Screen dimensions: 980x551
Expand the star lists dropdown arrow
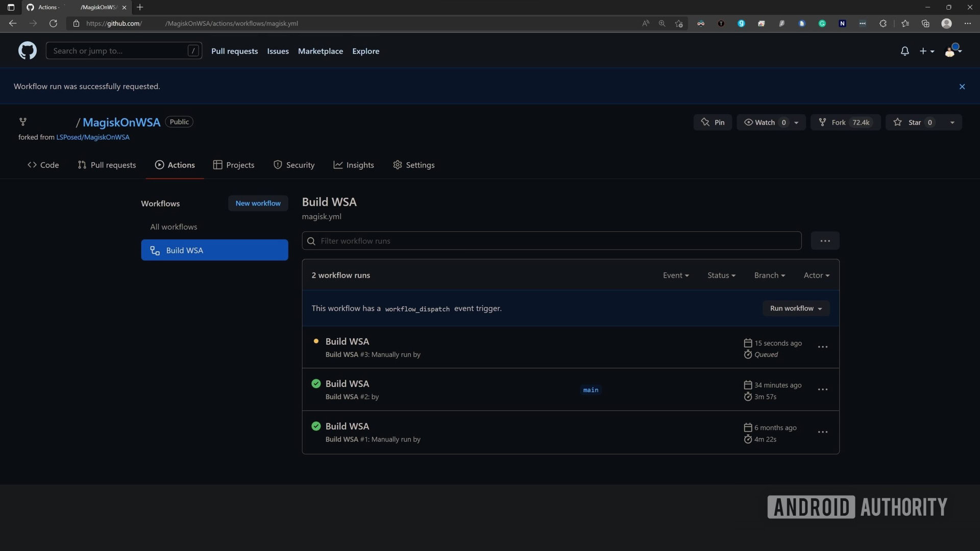coord(952,122)
